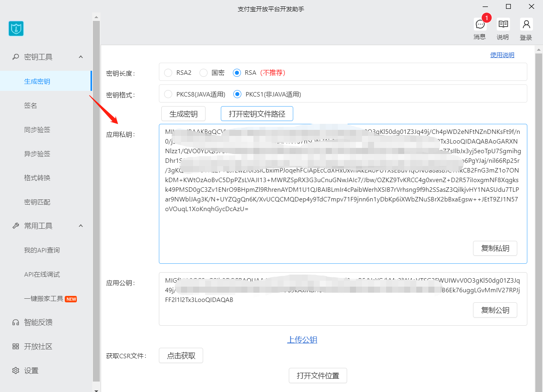Open the 说明 book icon
This screenshot has height=392, width=543.
[503, 24]
